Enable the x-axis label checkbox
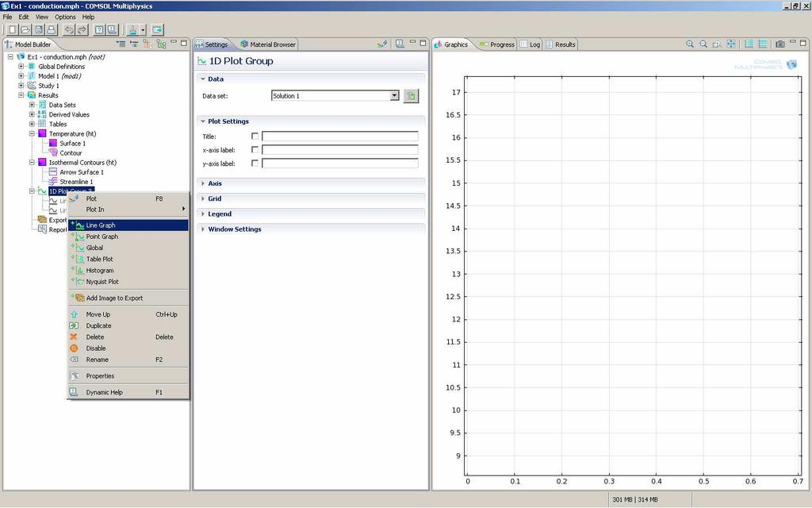Viewport: 812px width, 508px height. (255, 149)
